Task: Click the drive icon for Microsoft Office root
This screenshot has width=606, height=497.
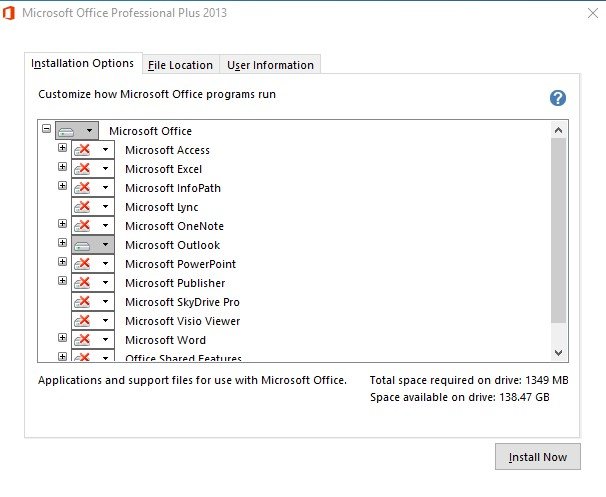Action: pos(66,131)
